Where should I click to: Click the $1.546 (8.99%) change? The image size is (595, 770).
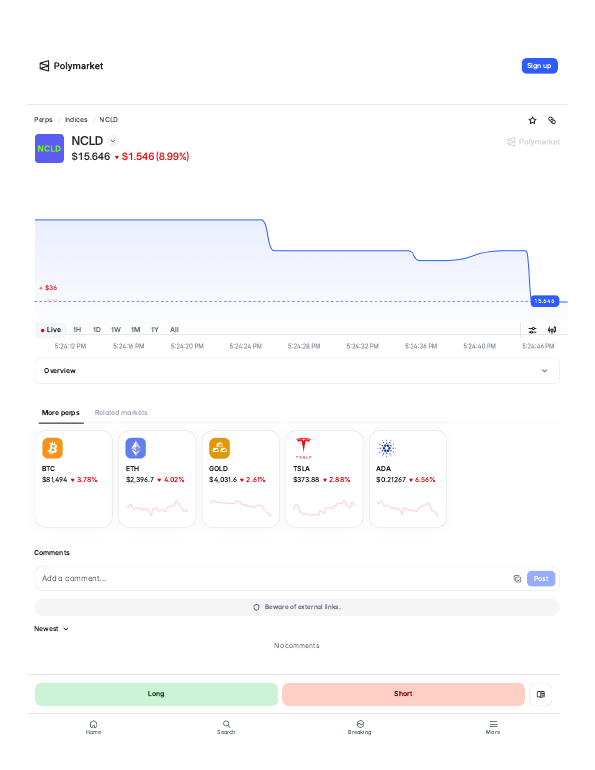[x=155, y=157]
